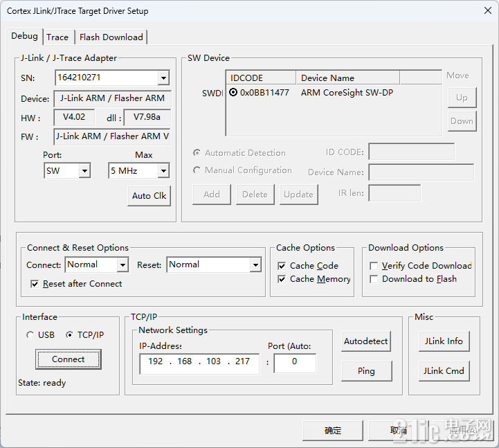499x448 pixels.
Task: Click the 确定 (OK) button
Action: [333, 431]
